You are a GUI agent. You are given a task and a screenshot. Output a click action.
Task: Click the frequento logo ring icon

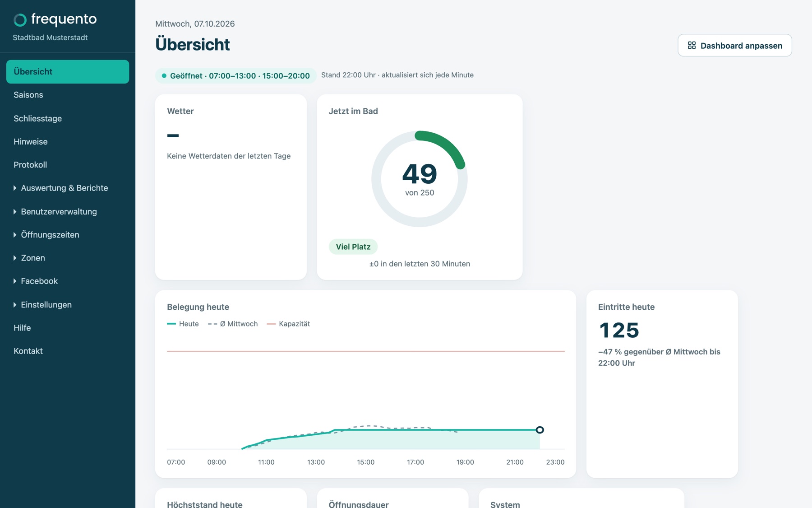tap(20, 20)
